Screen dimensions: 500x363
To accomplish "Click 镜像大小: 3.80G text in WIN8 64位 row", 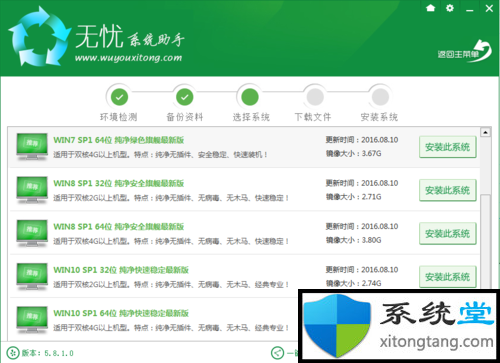I will point(353,240).
